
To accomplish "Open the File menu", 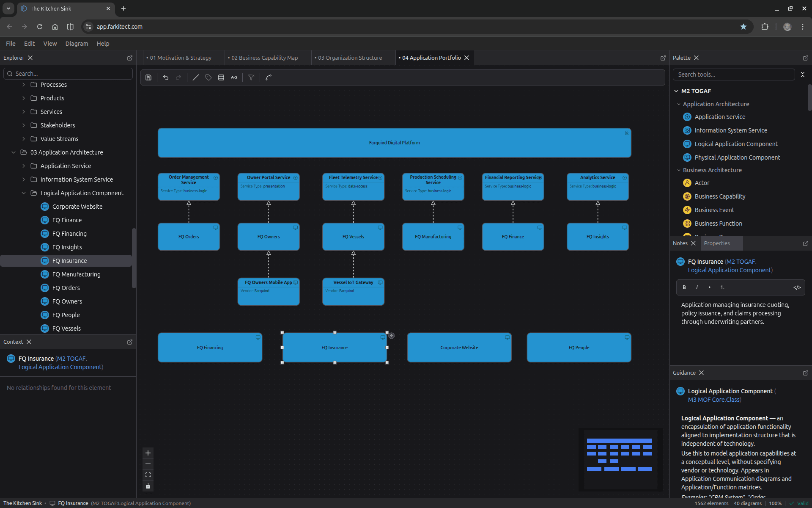I will (x=11, y=44).
